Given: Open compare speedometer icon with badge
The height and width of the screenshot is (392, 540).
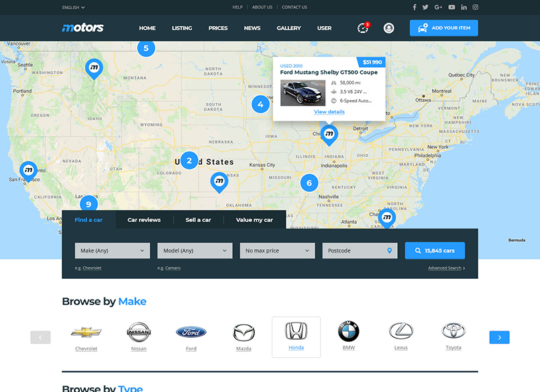Looking at the screenshot, I should 363,28.
